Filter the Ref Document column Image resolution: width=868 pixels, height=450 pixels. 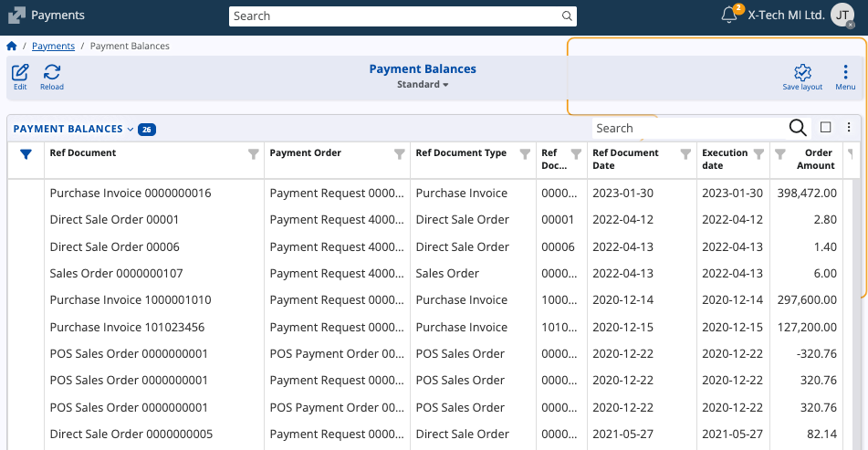pyautogui.click(x=254, y=154)
